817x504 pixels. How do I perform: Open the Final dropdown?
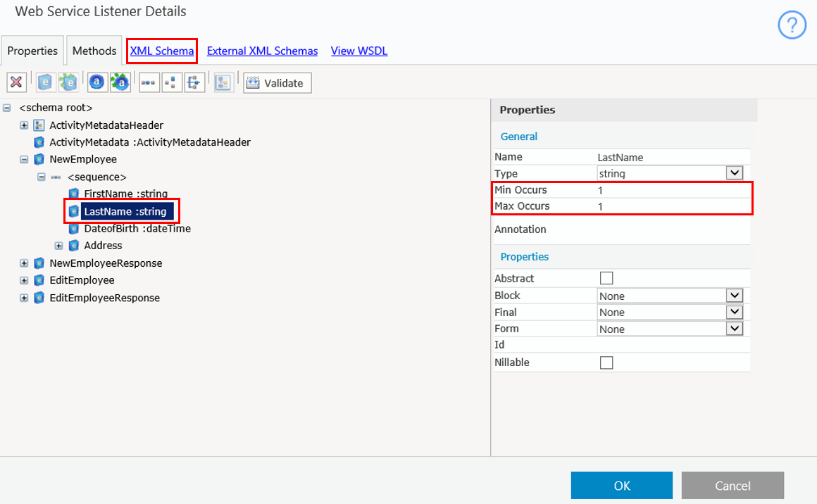coord(734,312)
